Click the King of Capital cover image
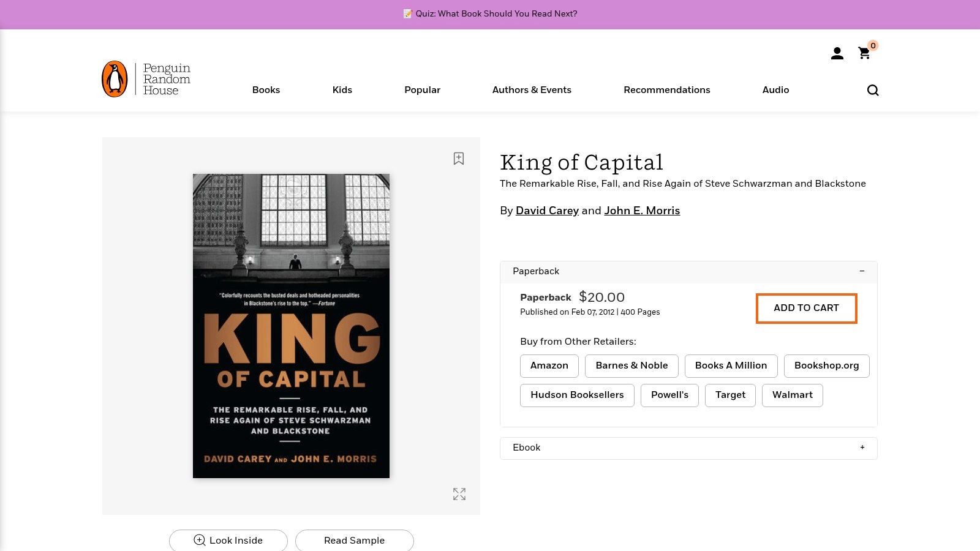 (291, 326)
